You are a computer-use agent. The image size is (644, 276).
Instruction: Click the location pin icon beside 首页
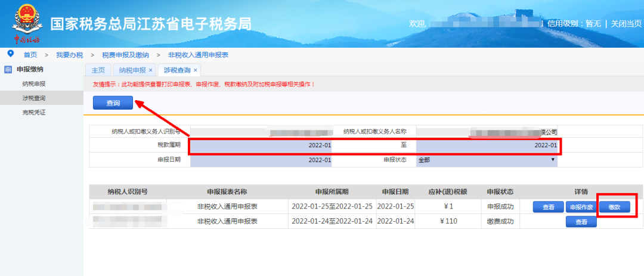tap(10, 54)
